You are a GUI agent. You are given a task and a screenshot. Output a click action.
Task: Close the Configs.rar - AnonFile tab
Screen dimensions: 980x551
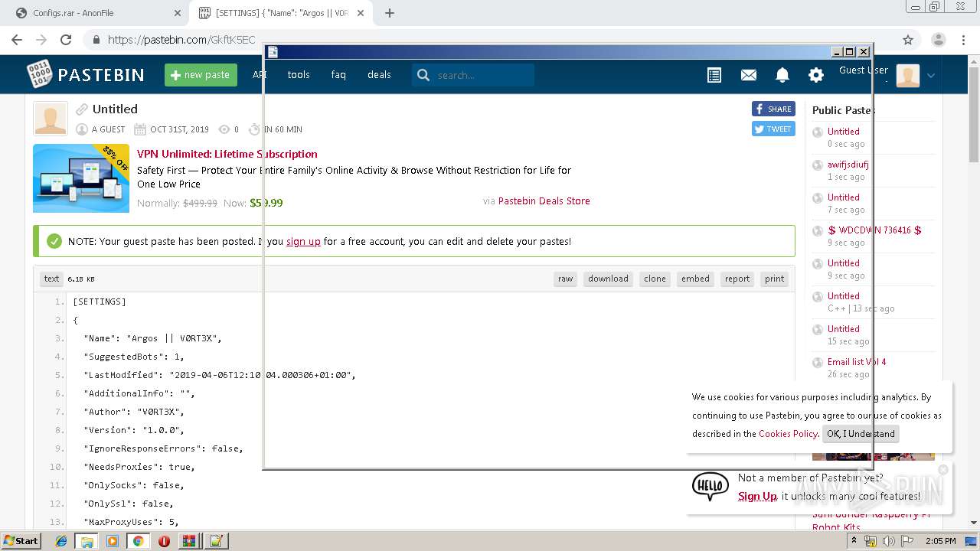(x=177, y=13)
